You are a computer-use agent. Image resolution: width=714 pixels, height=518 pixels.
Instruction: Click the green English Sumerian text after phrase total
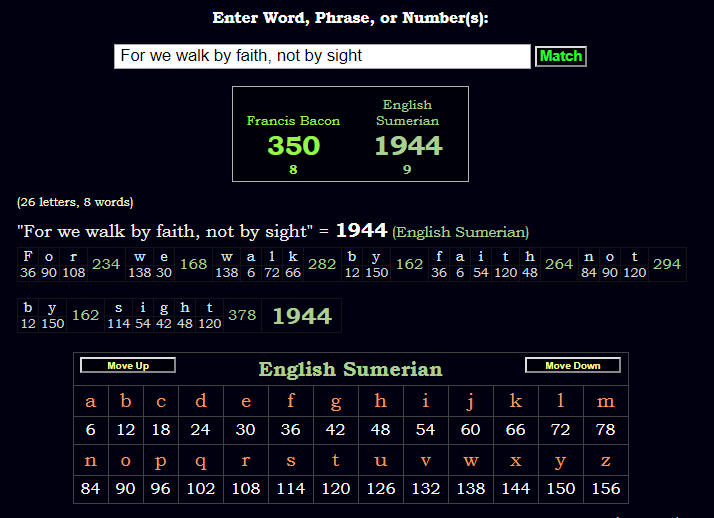pos(460,232)
